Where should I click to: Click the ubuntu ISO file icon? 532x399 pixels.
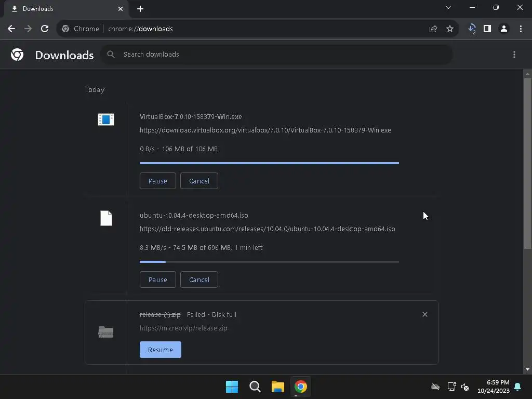click(106, 218)
